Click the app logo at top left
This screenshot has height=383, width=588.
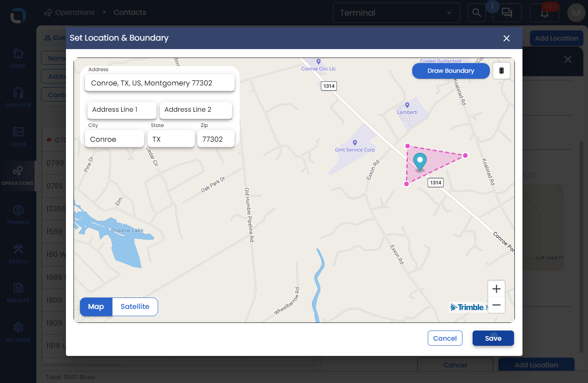coord(18,16)
